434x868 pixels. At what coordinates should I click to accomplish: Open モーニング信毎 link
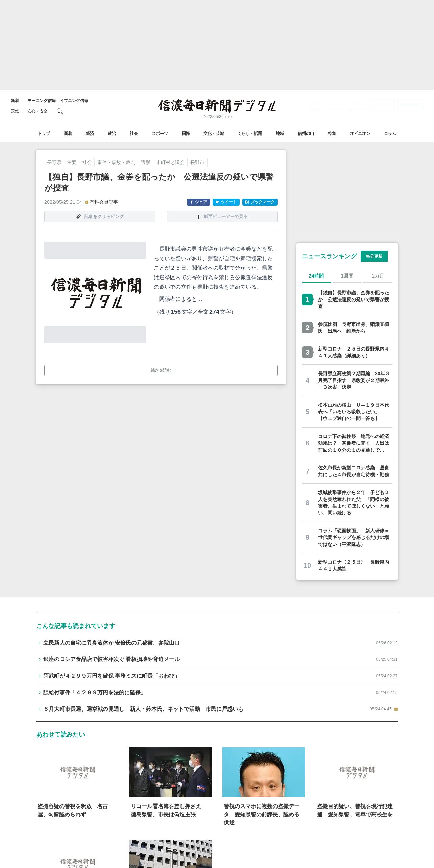42,101
